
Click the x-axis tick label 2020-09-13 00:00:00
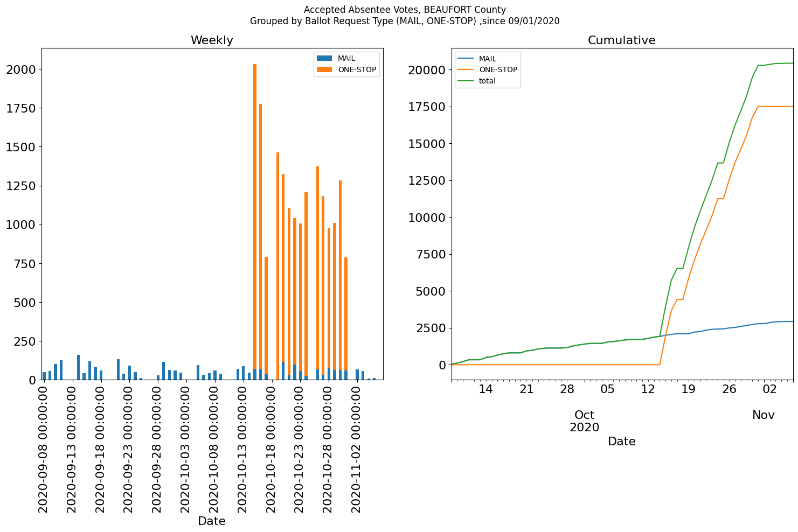(72, 449)
